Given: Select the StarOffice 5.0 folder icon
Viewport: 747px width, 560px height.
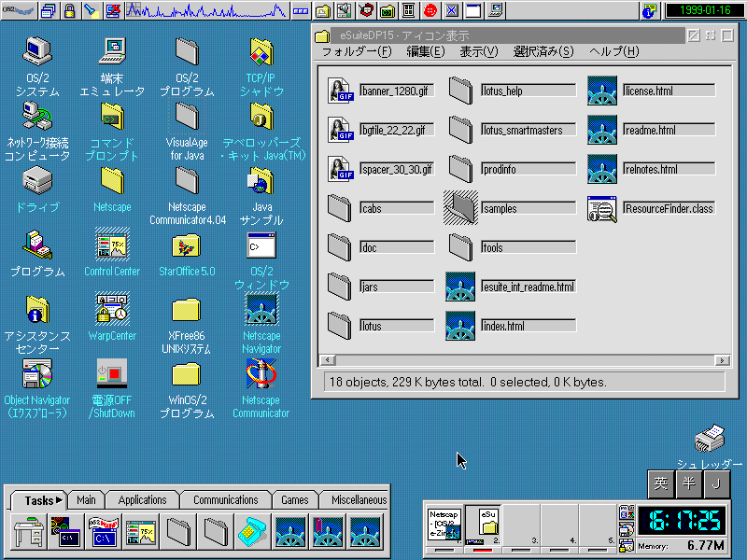Looking at the screenshot, I should click(187, 245).
